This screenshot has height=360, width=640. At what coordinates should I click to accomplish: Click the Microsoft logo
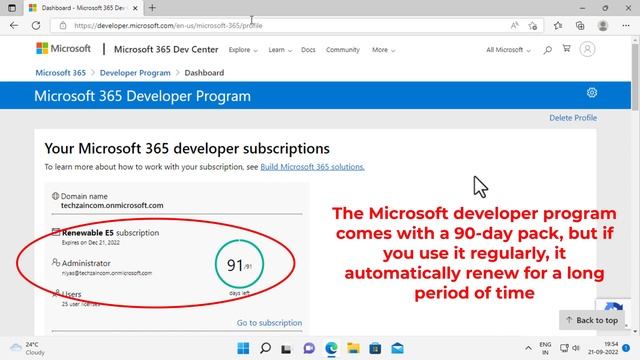coord(63,49)
